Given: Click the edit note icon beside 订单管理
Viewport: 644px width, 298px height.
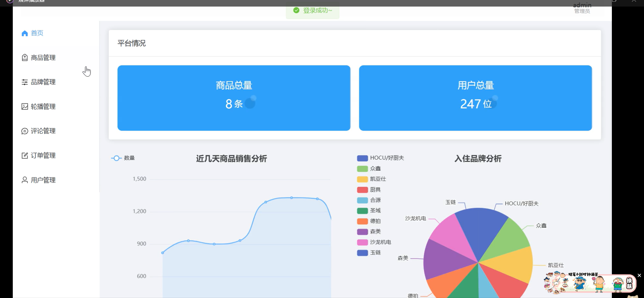Looking at the screenshot, I should pyautogui.click(x=25, y=155).
